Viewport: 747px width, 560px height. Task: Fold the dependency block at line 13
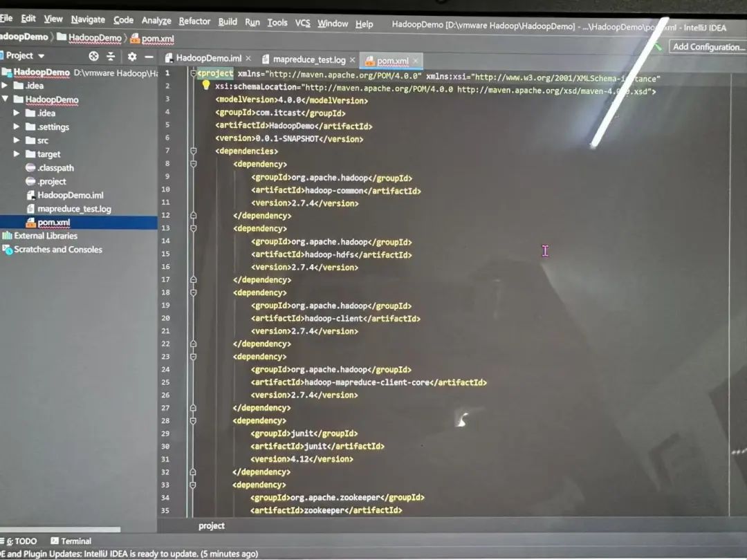coord(194,228)
